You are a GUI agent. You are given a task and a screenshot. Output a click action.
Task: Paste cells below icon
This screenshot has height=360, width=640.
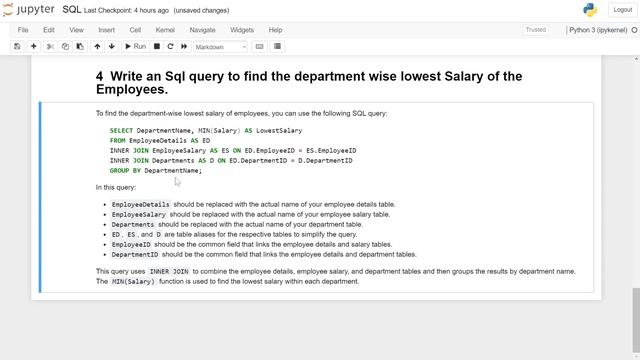point(80,47)
